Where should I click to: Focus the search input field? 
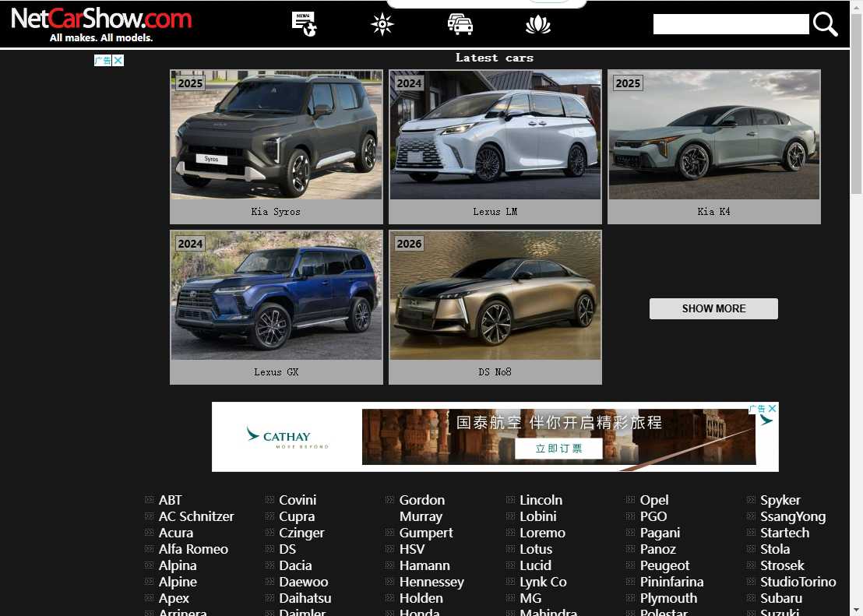(731, 24)
